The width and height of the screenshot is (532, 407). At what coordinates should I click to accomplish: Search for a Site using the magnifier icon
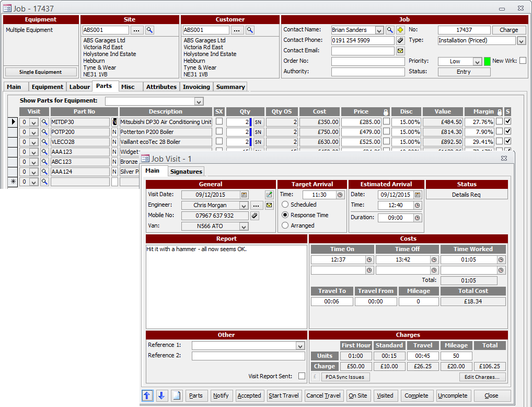click(150, 30)
